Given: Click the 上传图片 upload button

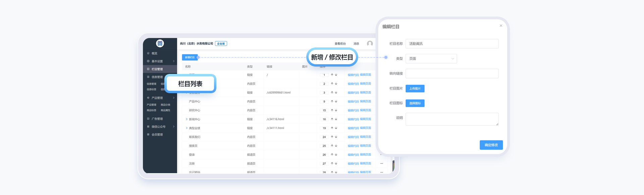Looking at the screenshot, I should 415,88.
